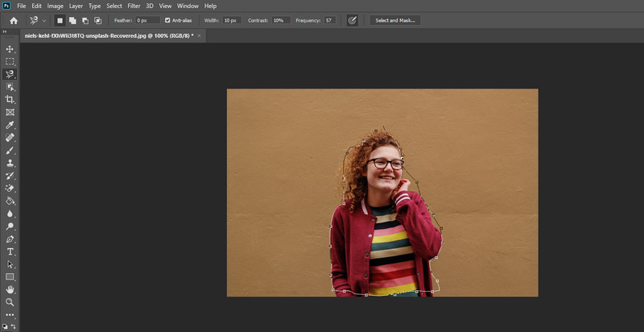Open the Filter menu
Image resolution: width=644 pixels, height=332 pixels.
tap(134, 6)
